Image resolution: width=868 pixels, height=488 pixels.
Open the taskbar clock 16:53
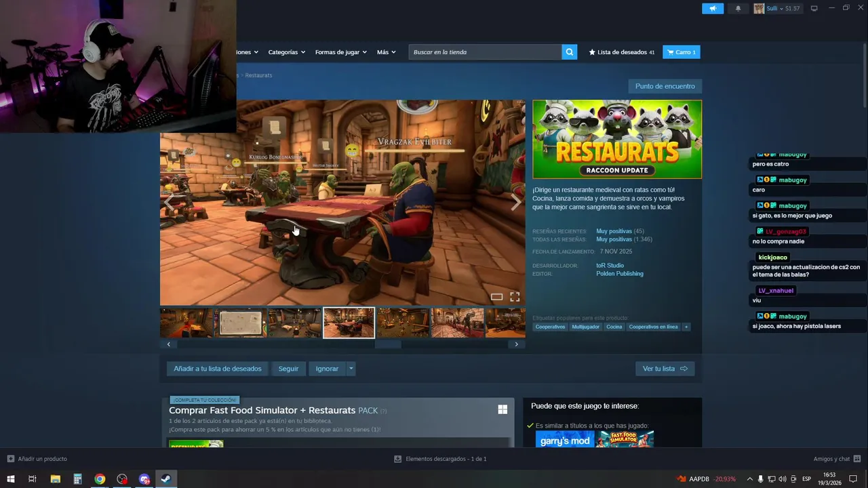click(x=829, y=479)
